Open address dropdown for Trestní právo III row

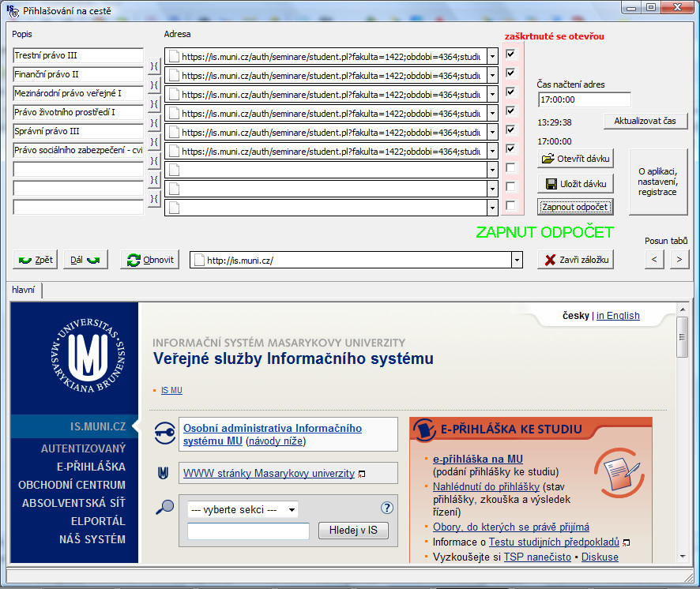tap(492, 57)
